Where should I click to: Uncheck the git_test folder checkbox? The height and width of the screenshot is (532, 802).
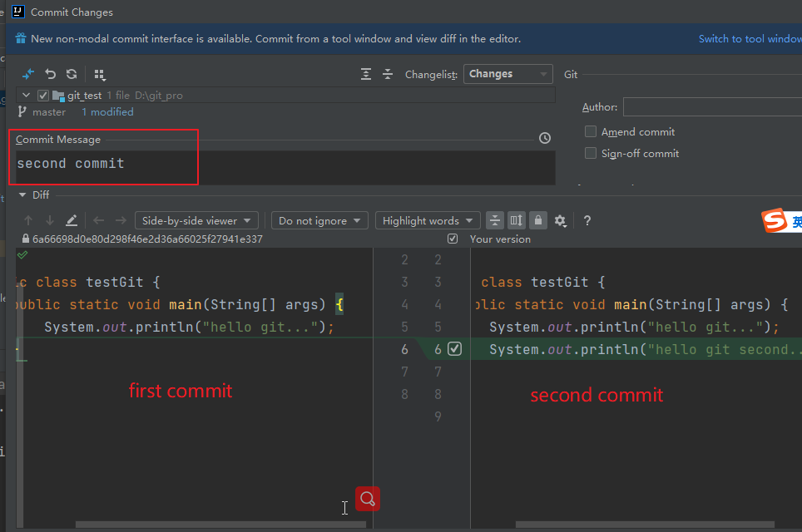(43, 96)
